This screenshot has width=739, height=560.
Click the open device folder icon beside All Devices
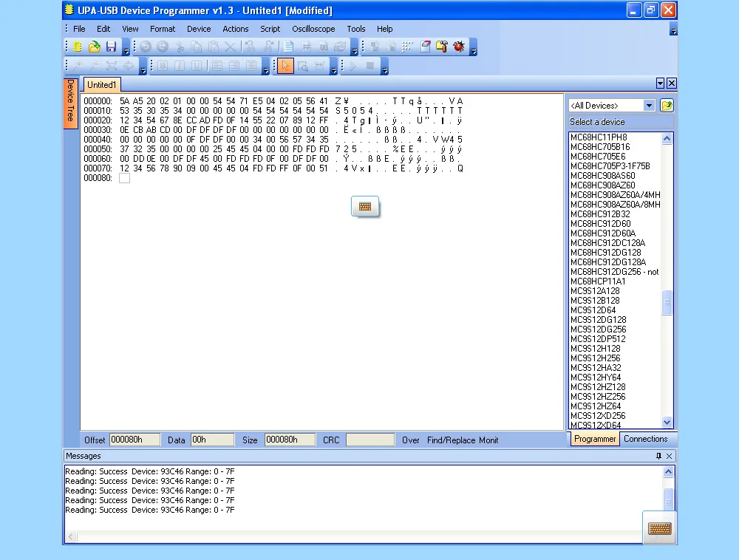[x=667, y=106]
